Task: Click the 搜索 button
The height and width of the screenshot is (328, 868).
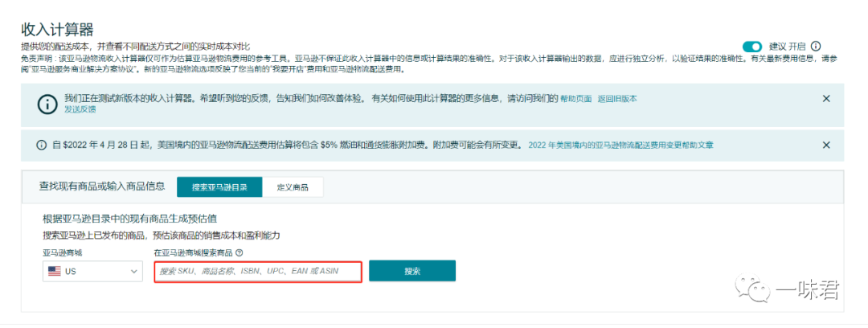Action: tap(411, 272)
